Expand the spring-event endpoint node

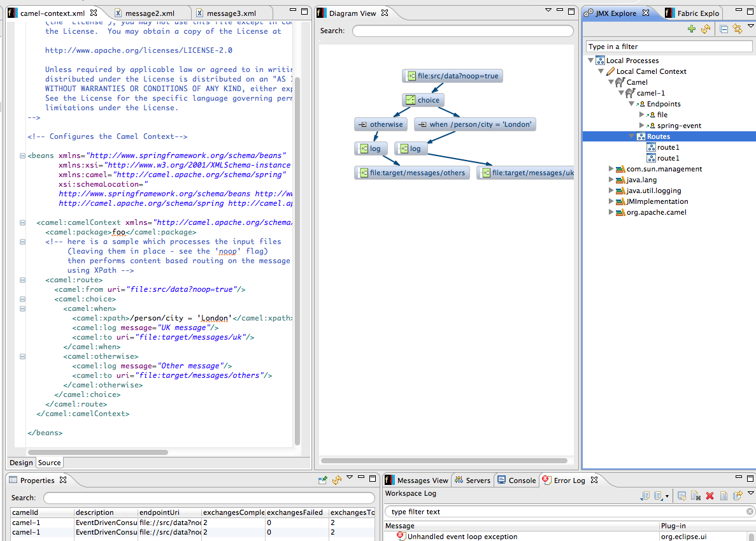point(642,126)
